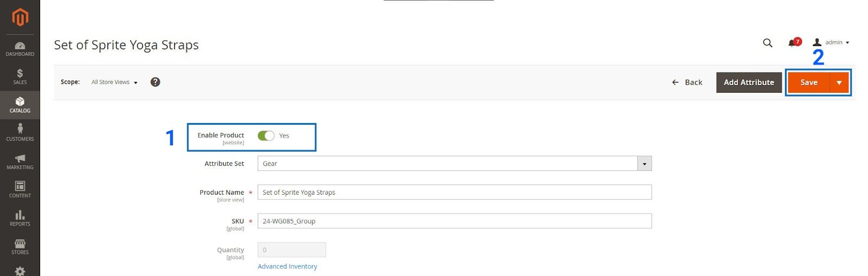Image resolution: width=868 pixels, height=276 pixels.
Task: Open the Marketing sidebar menu
Action: tap(20, 162)
